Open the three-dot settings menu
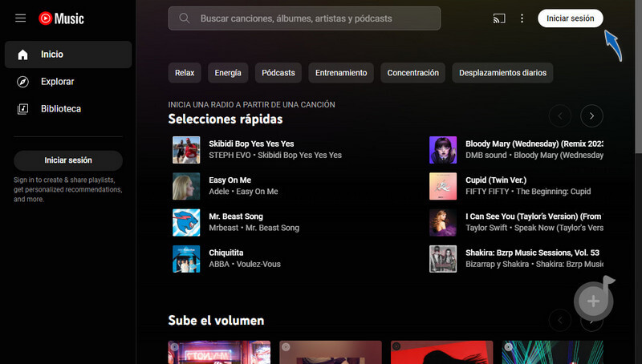The width and height of the screenshot is (642, 364). pos(522,18)
